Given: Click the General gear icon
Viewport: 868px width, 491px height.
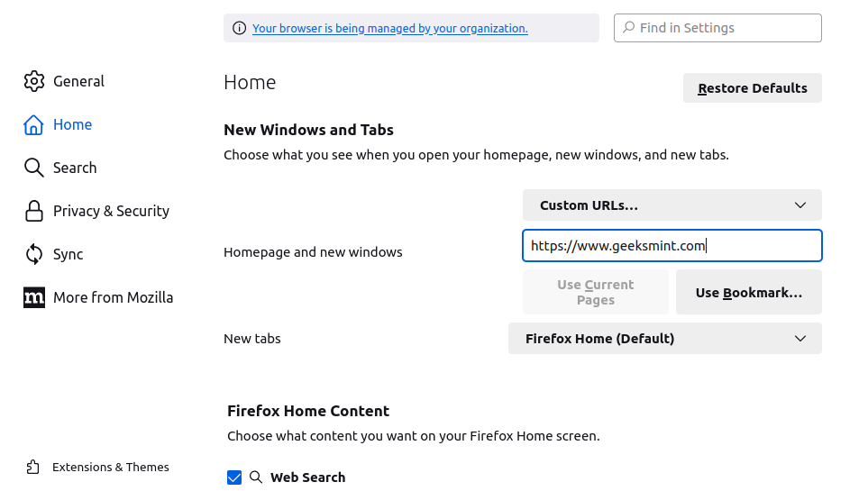Looking at the screenshot, I should tap(34, 81).
